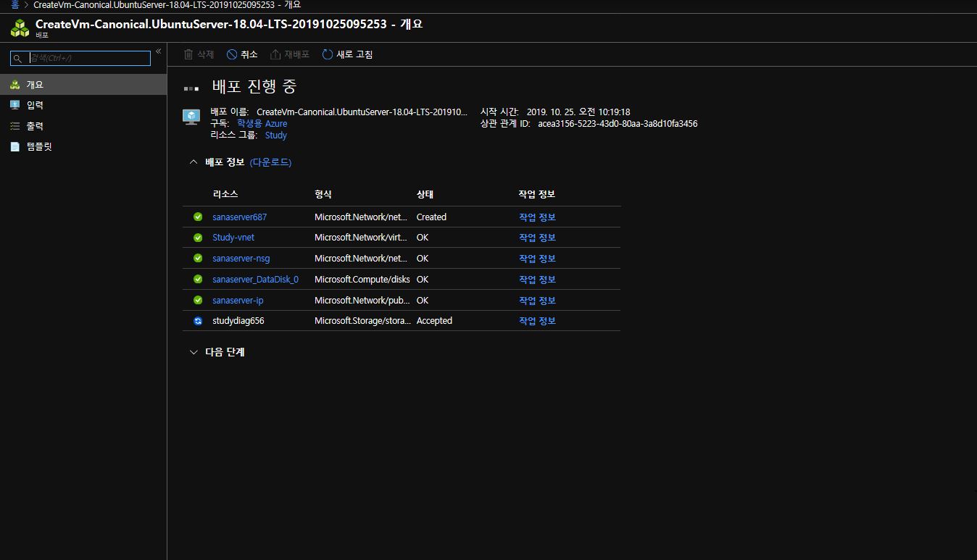This screenshot has height=560, width=977.
Task: Click the virtual machine monitor icon
Action: click(191, 117)
